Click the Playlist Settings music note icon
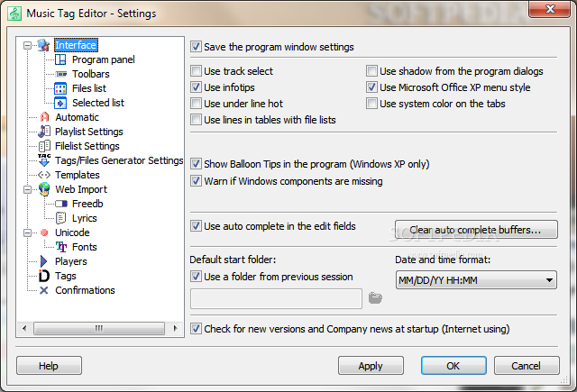This screenshot has height=392, width=577. tap(44, 132)
